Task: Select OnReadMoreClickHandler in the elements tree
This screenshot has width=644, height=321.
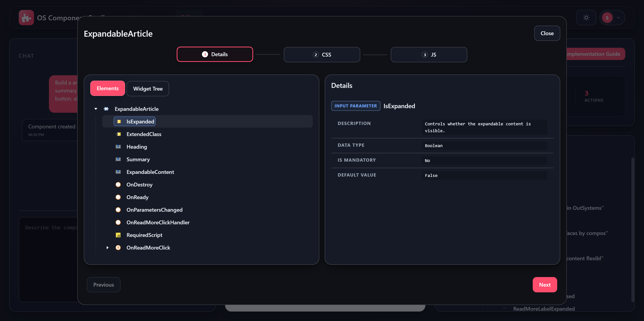Action: point(158,222)
